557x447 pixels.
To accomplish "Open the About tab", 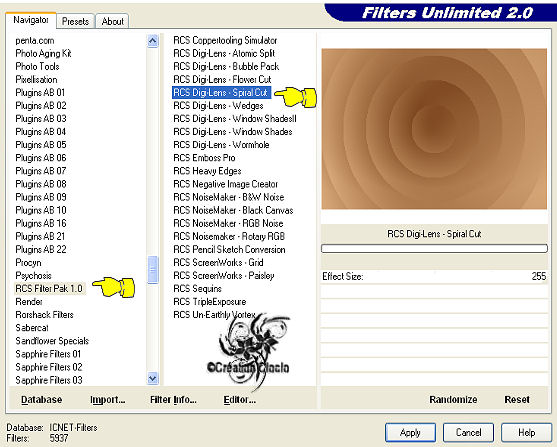I will [x=112, y=21].
